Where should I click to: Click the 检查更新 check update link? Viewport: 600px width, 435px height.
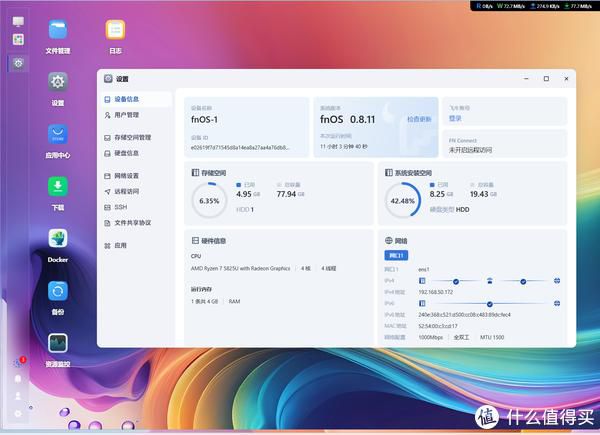[x=419, y=119]
